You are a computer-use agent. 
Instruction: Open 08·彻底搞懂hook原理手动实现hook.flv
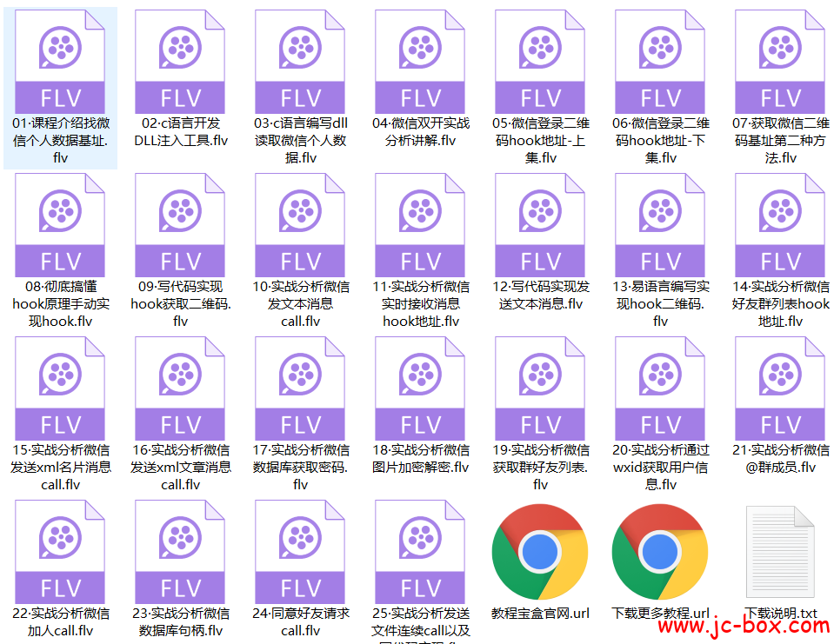point(59,224)
